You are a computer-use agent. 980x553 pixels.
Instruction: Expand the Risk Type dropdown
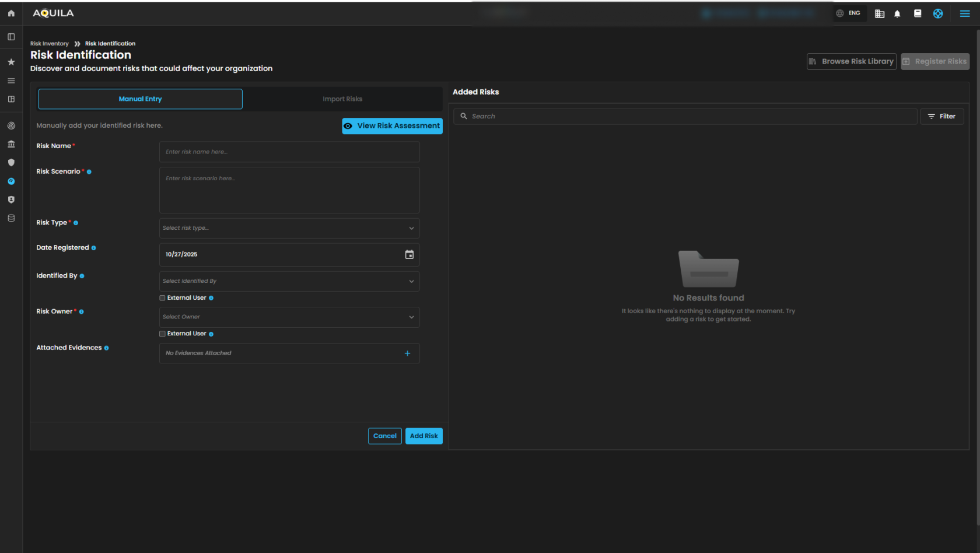pos(289,228)
